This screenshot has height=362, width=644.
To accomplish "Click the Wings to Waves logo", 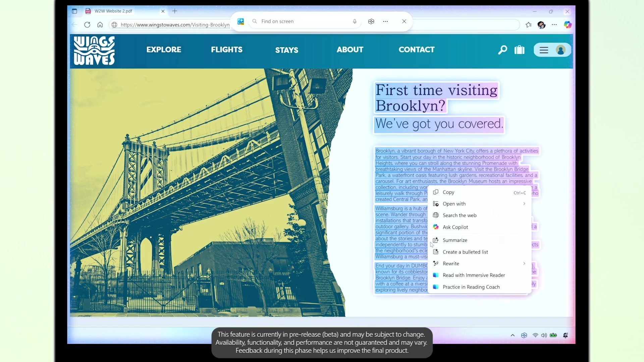I will click(94, 51).
